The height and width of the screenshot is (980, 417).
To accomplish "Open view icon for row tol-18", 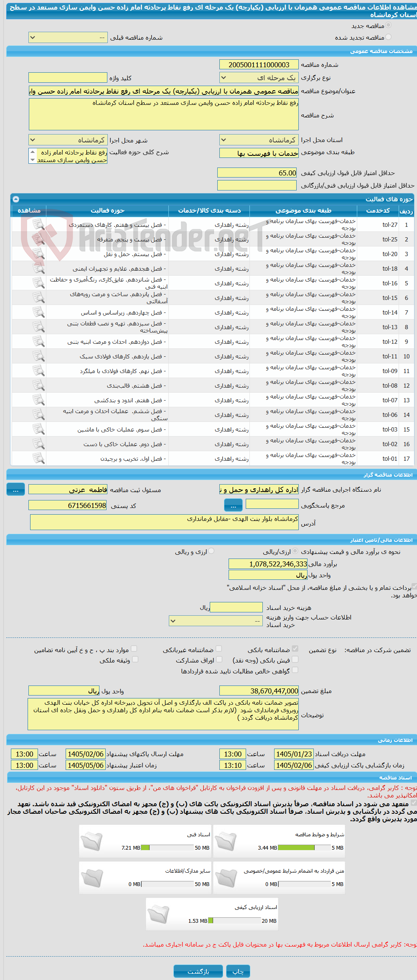I will pos(38,269).
